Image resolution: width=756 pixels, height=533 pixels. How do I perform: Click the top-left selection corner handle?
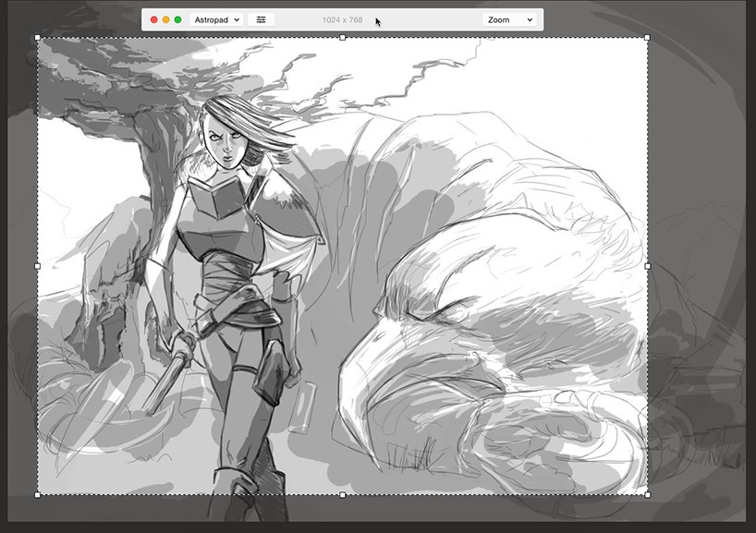pyautogui.click(x=38, y=38)
